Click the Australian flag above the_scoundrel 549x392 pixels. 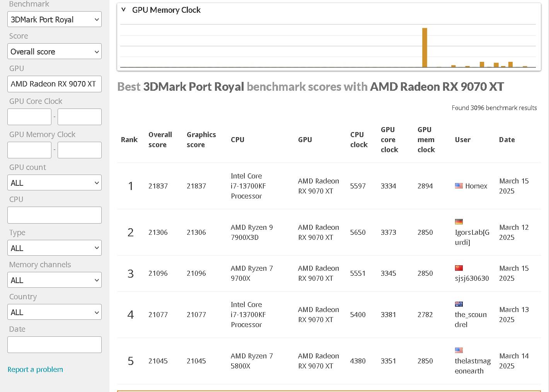pos(459,304)
